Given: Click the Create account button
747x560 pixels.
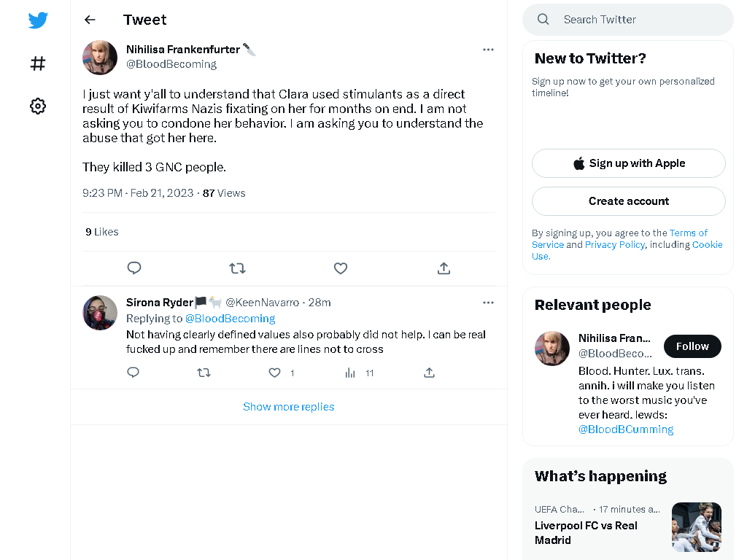Looking at the screenshot, I should pos(629,201).
